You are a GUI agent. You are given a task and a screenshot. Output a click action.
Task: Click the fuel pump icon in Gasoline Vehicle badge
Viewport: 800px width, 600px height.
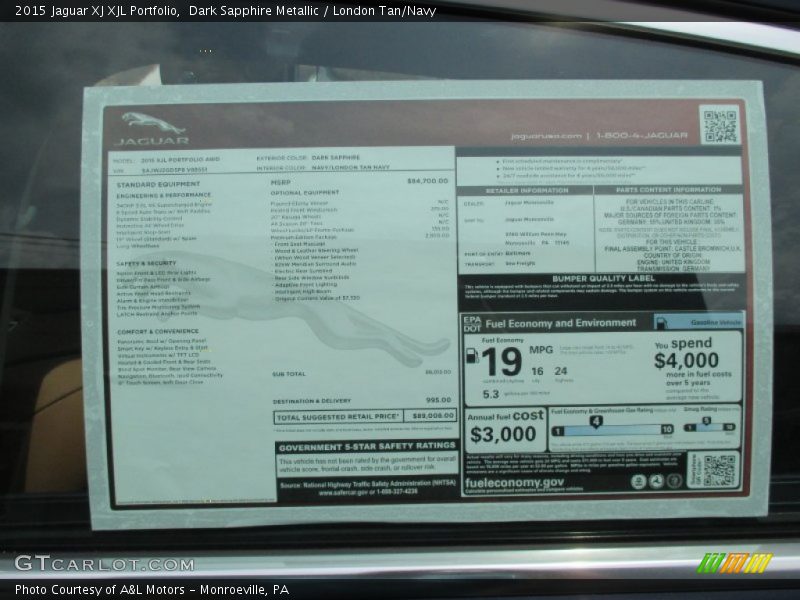tap(661, 322)
